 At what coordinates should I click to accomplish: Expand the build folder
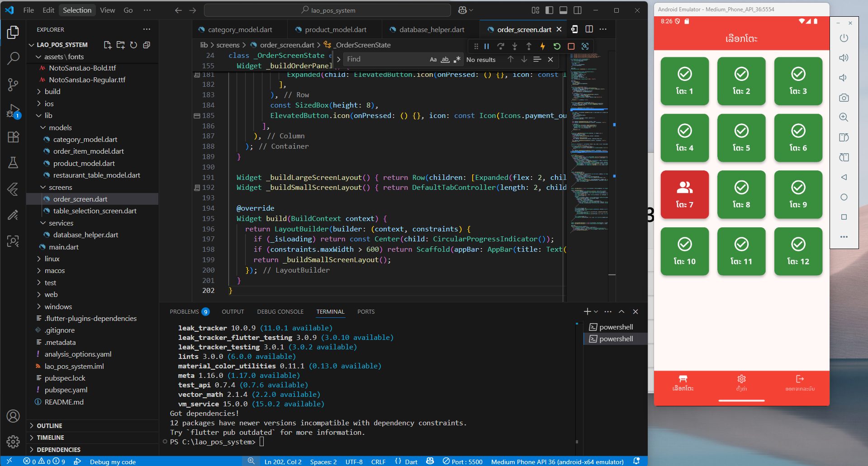pos(52,91)
